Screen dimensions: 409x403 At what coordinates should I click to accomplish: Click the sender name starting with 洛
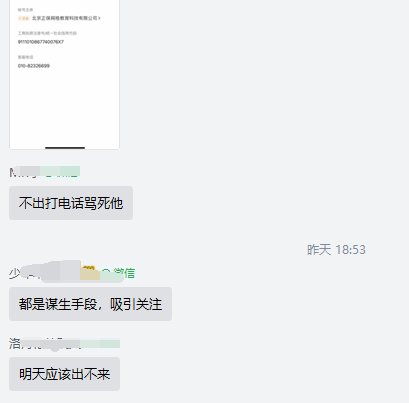pos(44,343)
